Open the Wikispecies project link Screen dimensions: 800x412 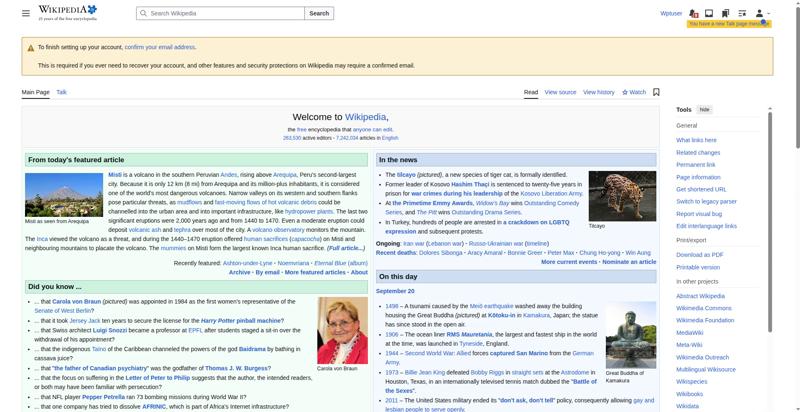(691, 382)
